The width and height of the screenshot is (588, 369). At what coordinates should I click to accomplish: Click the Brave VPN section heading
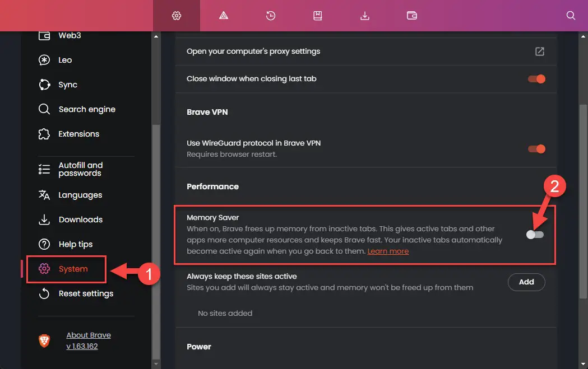pyautogui.click(x=207, y=112)
